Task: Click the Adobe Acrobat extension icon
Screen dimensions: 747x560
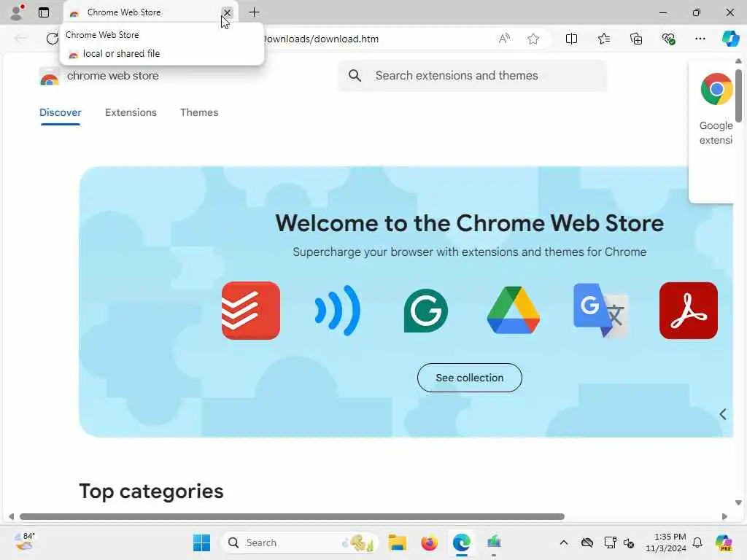Action: tap(689, 311)
